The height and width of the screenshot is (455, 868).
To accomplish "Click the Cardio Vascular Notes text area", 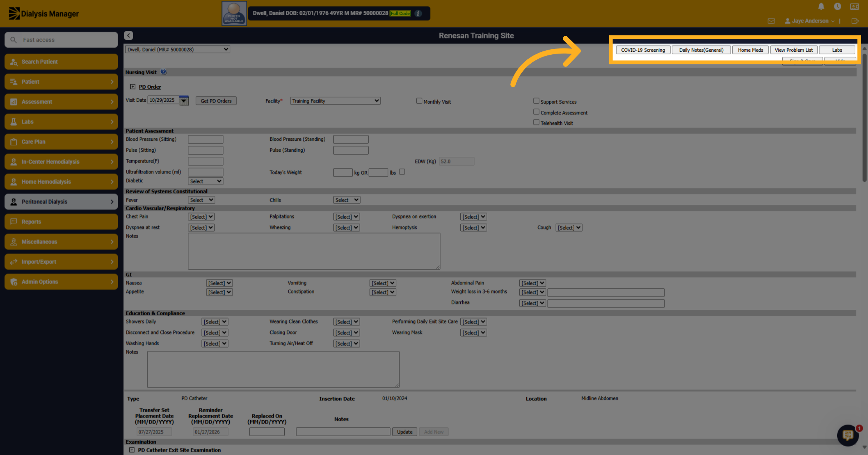I will click(x=314, y=251).
